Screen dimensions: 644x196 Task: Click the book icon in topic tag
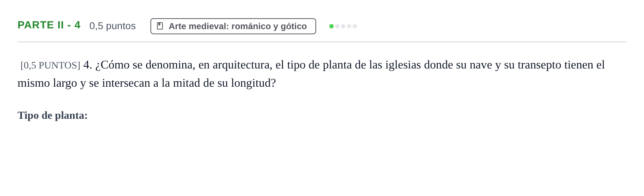[160, 26]
